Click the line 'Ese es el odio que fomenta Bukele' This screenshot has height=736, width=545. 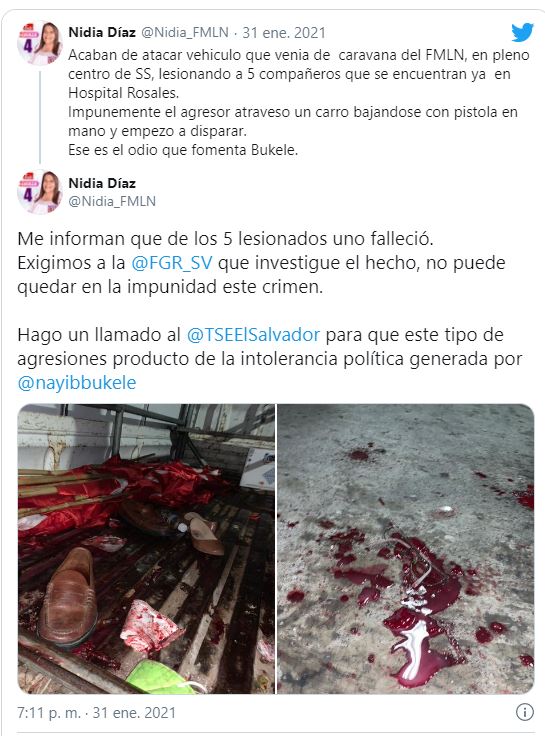183,150
